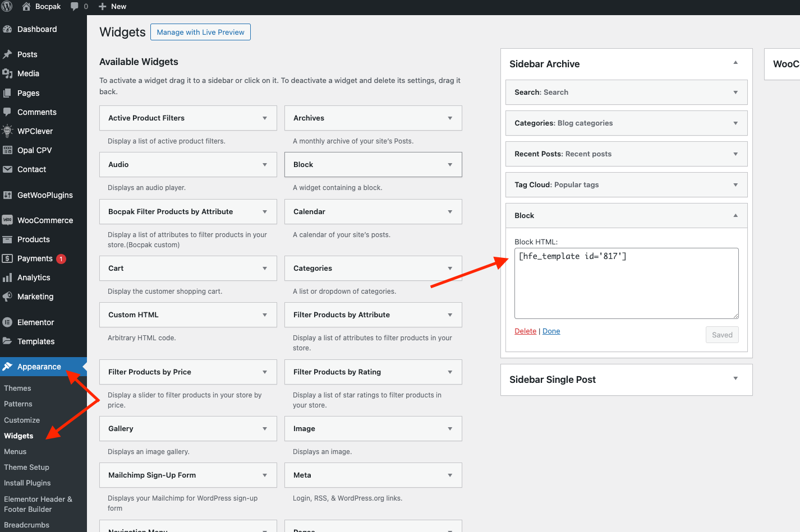Open Media via its sidebar icon
This screenshot has width=800, height=532.
[x=7, y=73]
